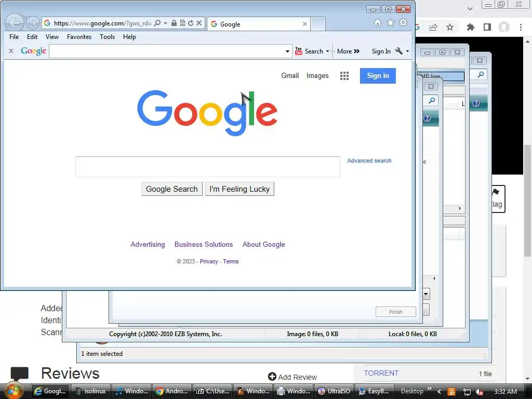Open the address bar autocomplete dropdown arrow

[166, 23]
